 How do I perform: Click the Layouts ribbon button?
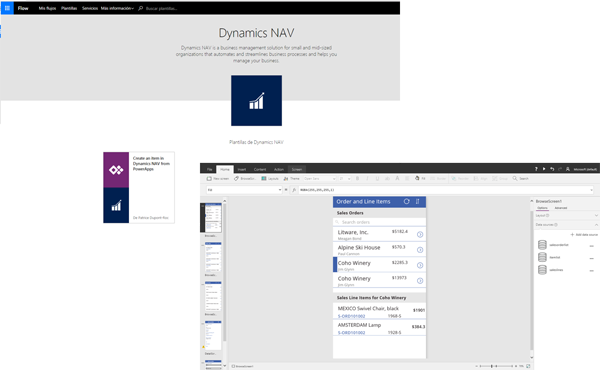[x=270, y=179]
